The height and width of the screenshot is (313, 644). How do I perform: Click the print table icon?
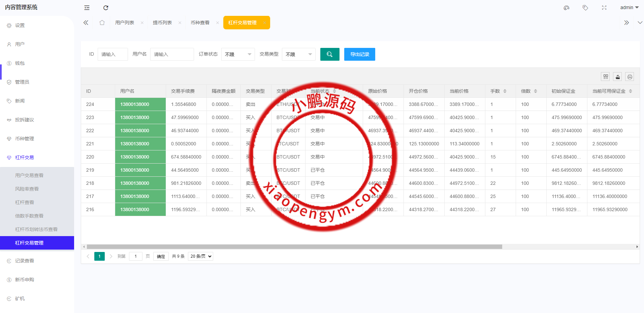click(630, 77)
